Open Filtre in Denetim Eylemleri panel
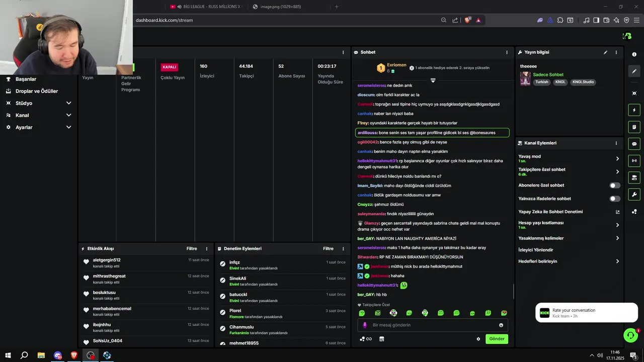Viewport: 644px width, 362px height. click(x=328, y=249)
